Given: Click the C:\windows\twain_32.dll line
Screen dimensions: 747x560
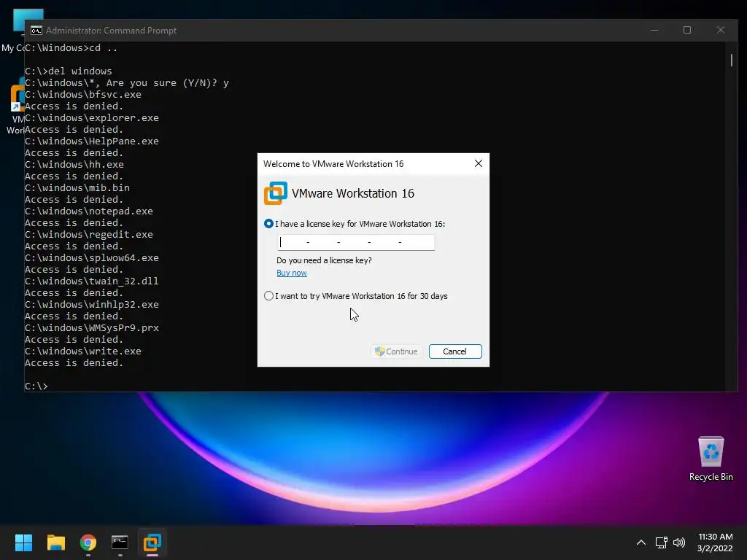Looking at the screenshot, I should (92, 281).
